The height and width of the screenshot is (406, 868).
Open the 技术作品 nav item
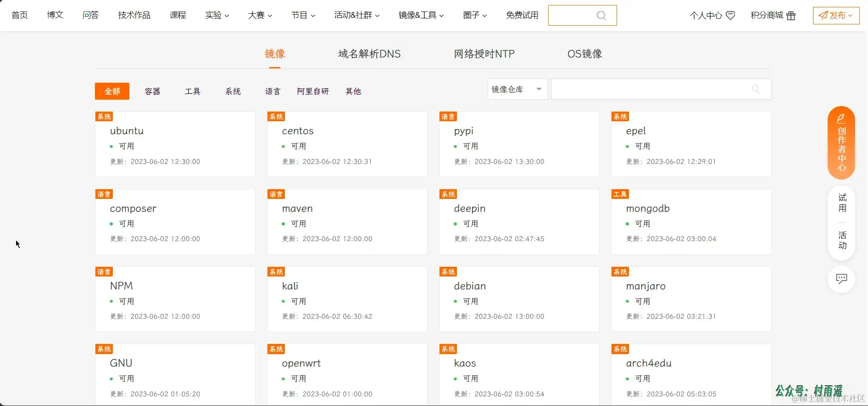[x=134, y=15]
